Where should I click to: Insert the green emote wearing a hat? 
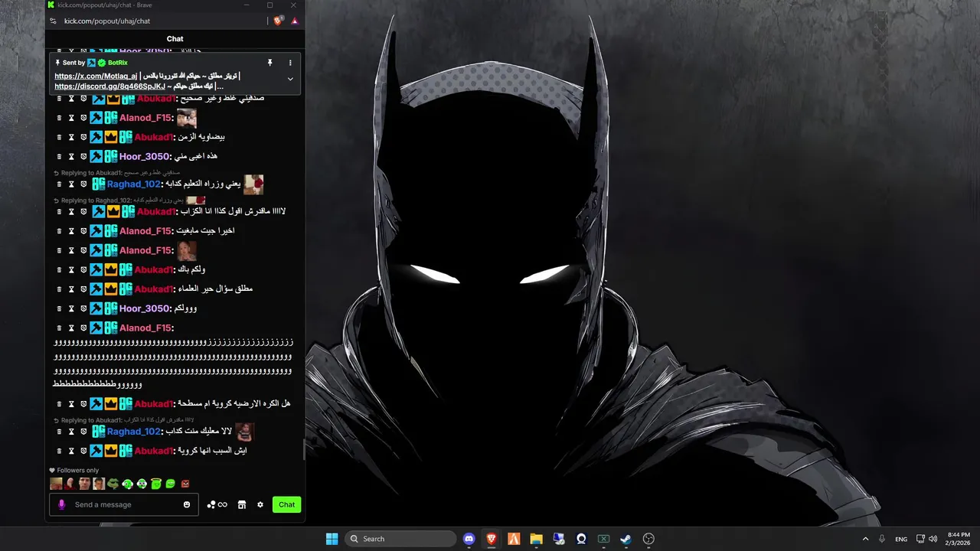[x=156, y=484]
